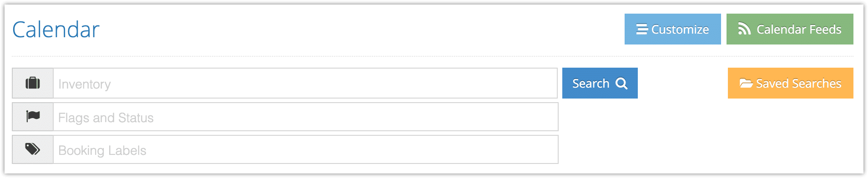
Task: Click the "Saved Searches" text label
Action: pos(798,84)
